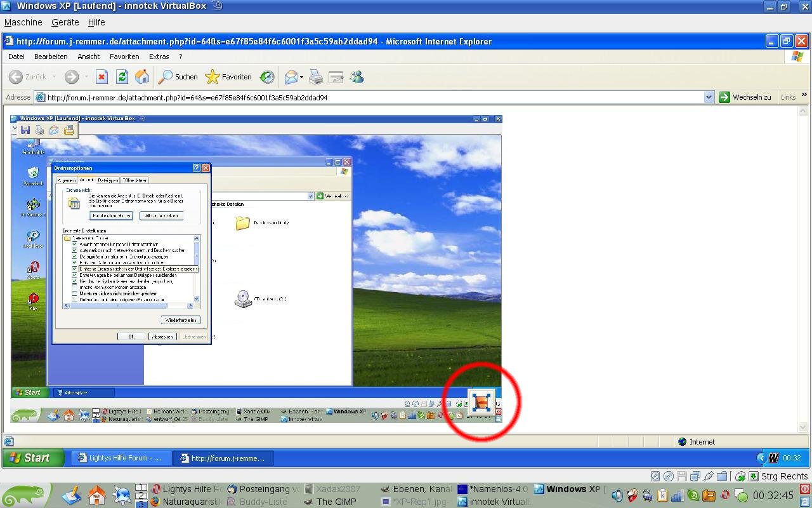Click the embedded Windows XP screenshot image
Screen dimensions: 812x508
(256, 269)
